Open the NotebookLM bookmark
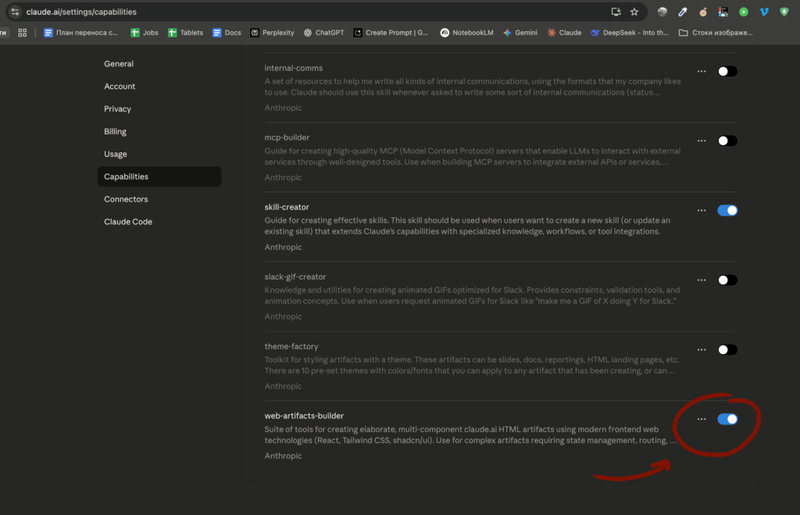The height and width of the screenshot is (515, 800). 467,33
